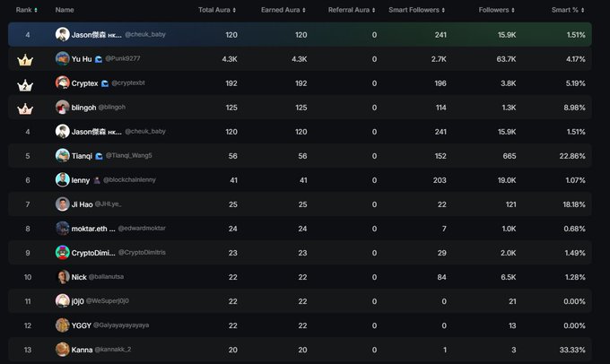The width and height of the screenshot is (610, 364).
Task: Click the blue badge next to Yu Hu
Action: coord(99,59)
